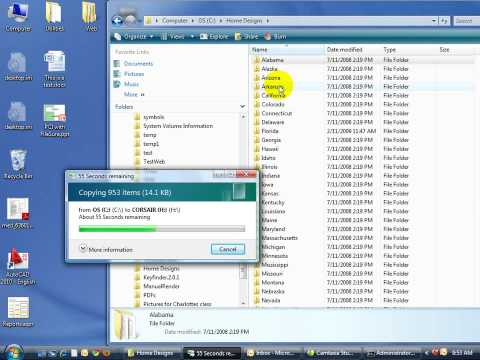480x360 pixels.
Task: Click the Computer breadcrumb in the address bar
Action: pos(175,21)
